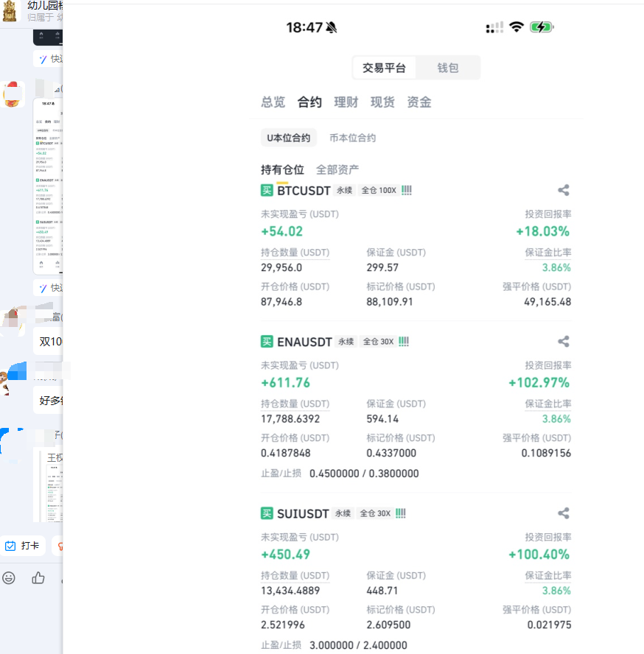Open the 总览 tab
Viewport: 644px width, 654px height.
click(273, 102)
